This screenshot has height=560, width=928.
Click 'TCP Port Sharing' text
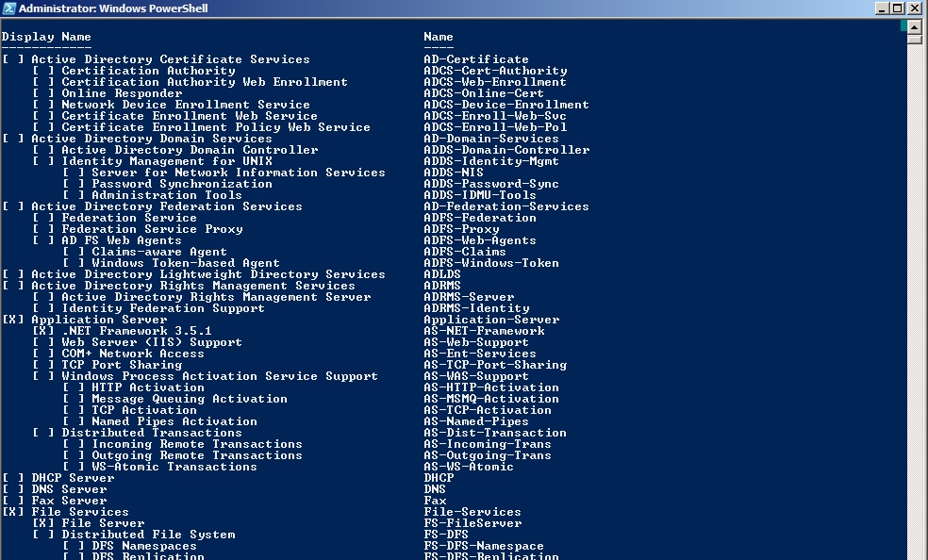point(122,365)
